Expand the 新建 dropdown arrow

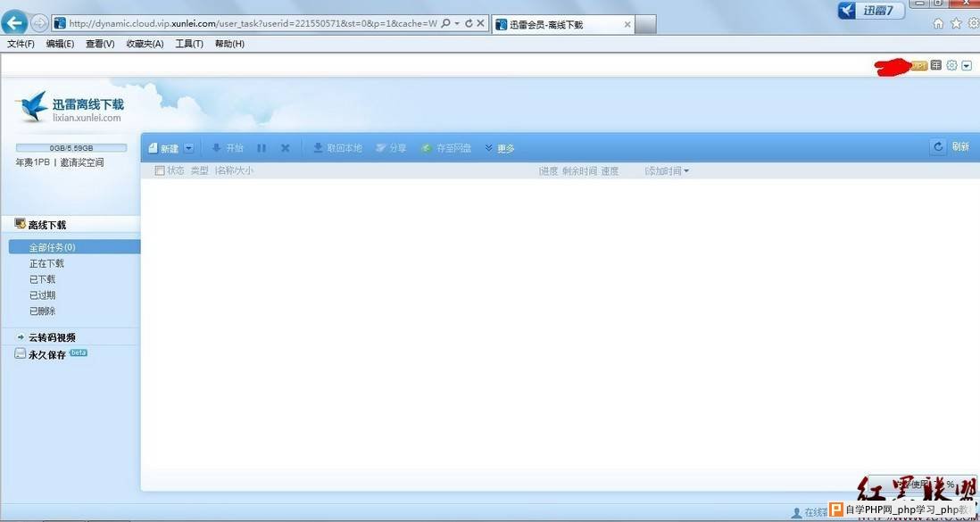[x=188, y=148]
